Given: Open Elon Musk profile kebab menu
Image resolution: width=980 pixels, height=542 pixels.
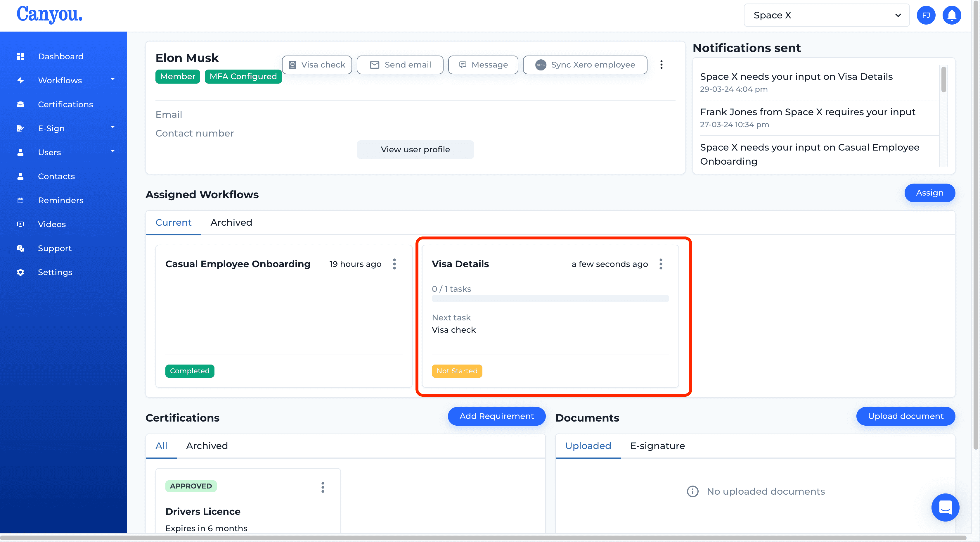Looking at the screenshot, I should click(x=662, y=65).
